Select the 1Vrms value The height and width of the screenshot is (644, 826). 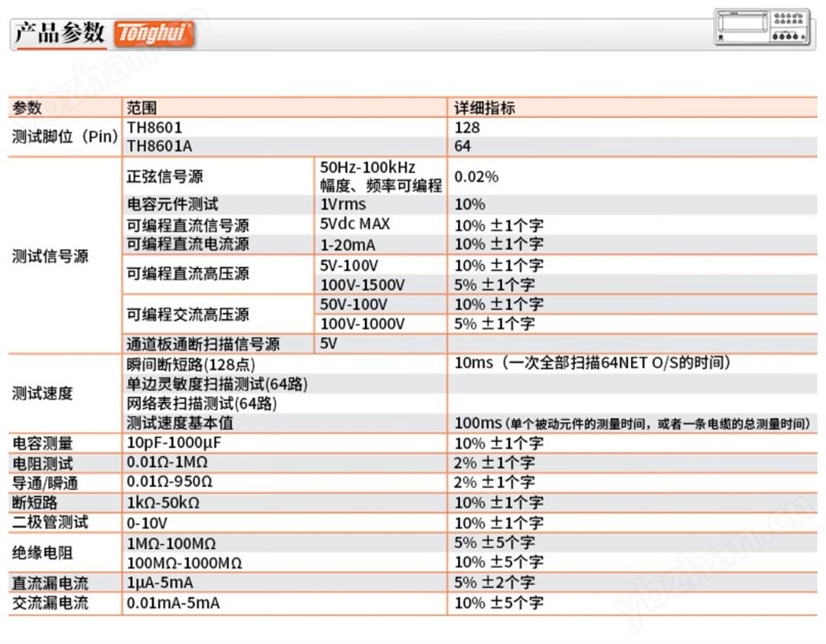[x=343, y=204]
